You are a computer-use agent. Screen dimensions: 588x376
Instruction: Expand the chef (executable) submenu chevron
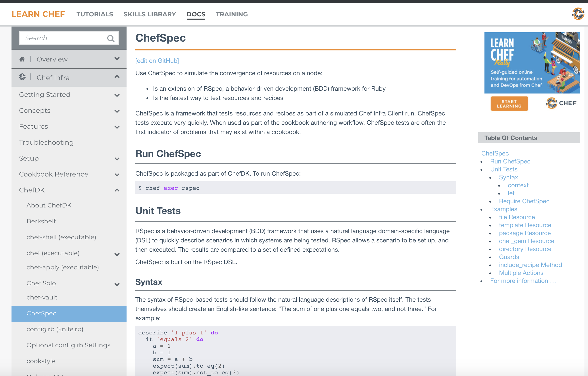117,254
